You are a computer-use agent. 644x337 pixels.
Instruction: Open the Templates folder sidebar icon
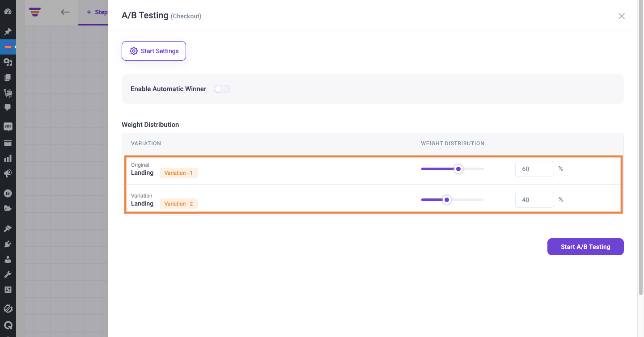(8, 208)
